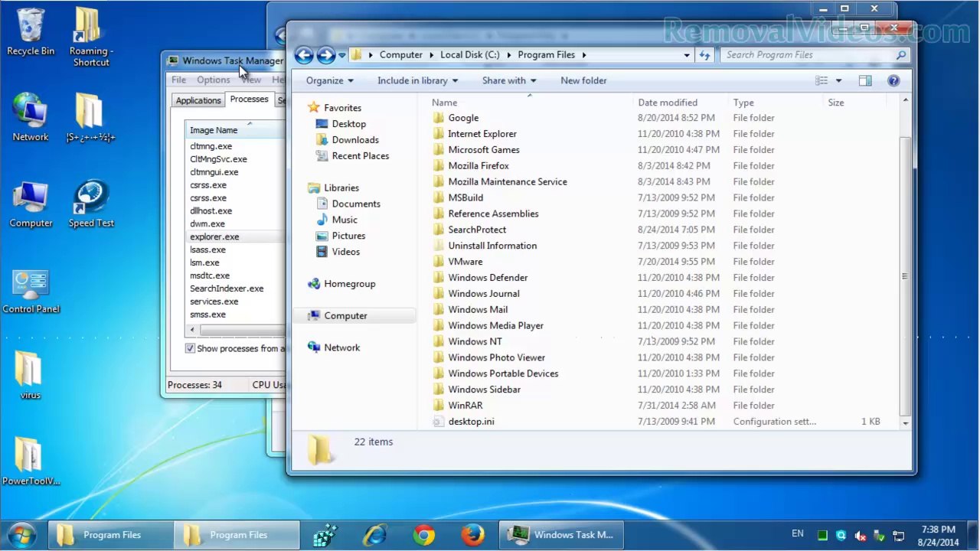Launch Google Chrome from the taskbar
The height and width of the screenshot is (551, 980).
pyautogui.click(x=423, y=535)
